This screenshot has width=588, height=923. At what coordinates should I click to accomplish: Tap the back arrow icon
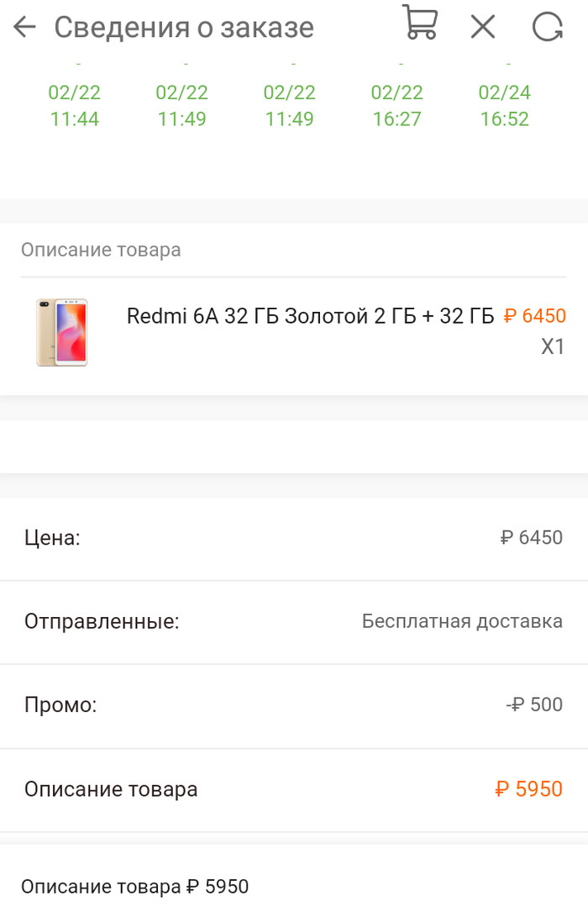[25, 27]
